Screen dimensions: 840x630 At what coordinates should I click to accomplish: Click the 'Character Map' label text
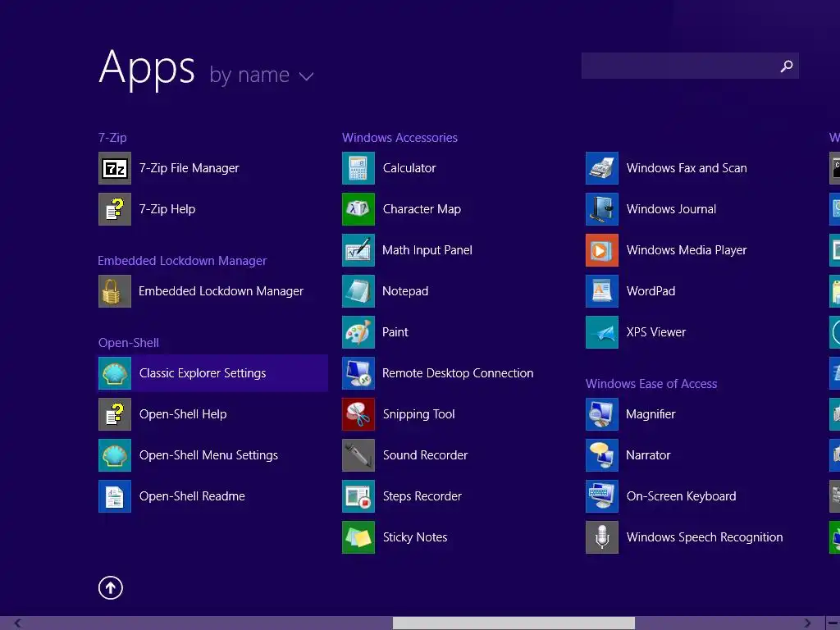coord(422,209)
